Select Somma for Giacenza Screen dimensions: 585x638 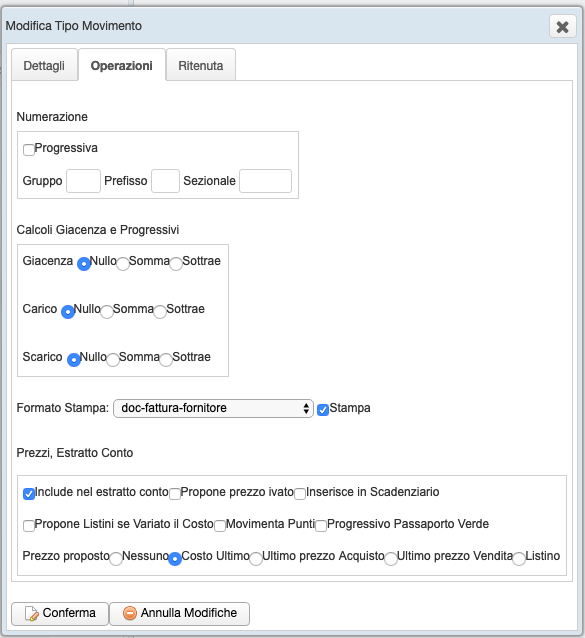(123, 264)
